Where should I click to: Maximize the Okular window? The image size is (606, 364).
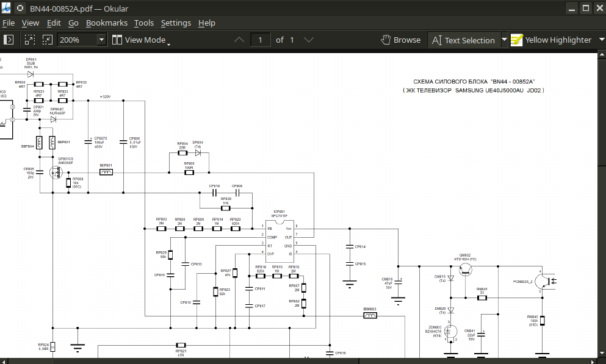pos(586,8)
